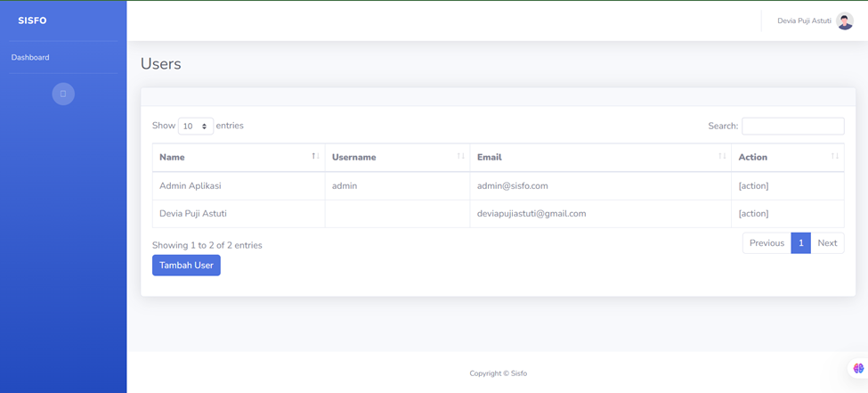868x393 pixels.
Task: Open the Devia Puji Astuti user menu in the top bar
Action: [804, 21]
